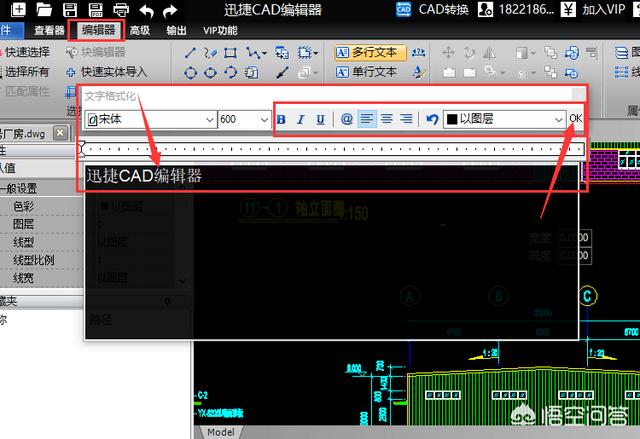
Task: Click the Mirror icon in ribbon
Action: click(x=489, y=53)
